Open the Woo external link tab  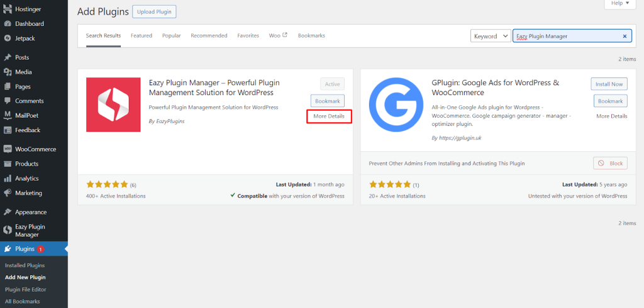click(x=278, y=36)
